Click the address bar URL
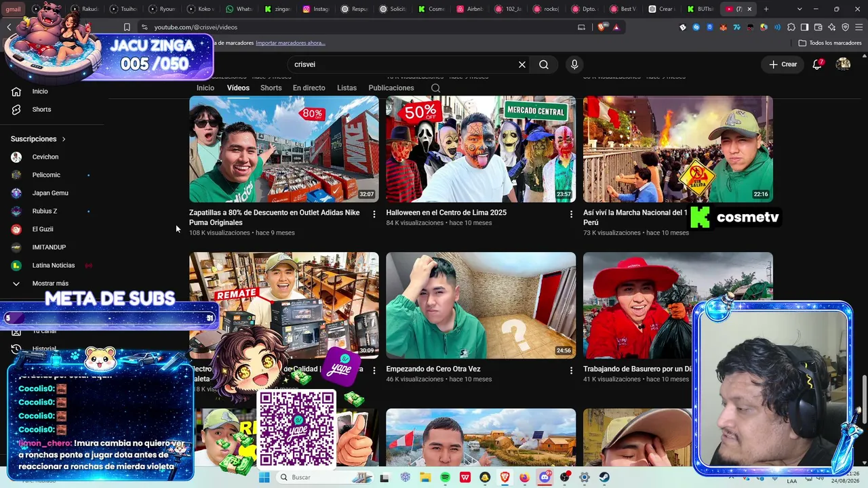Screen dimensions: 868x488 click(195, 27)
